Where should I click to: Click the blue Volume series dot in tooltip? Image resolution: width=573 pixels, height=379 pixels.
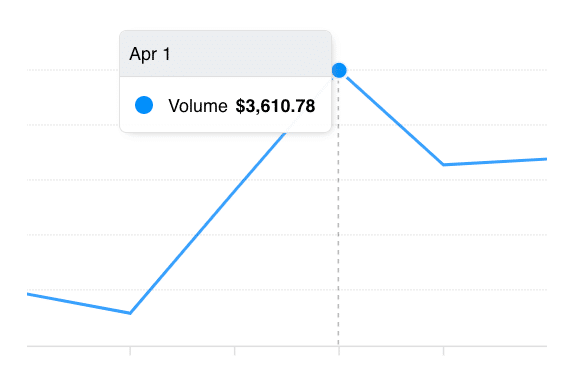[x=144, y=105]
